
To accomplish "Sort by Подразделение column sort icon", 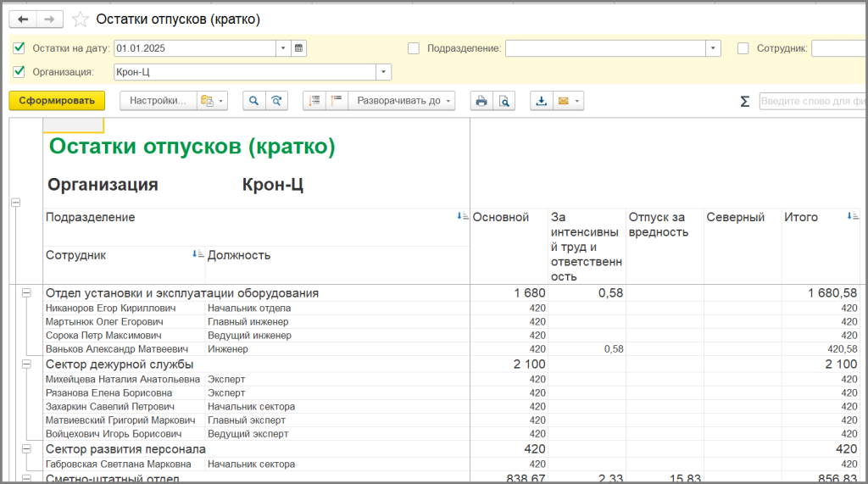I will click(463, 216).
